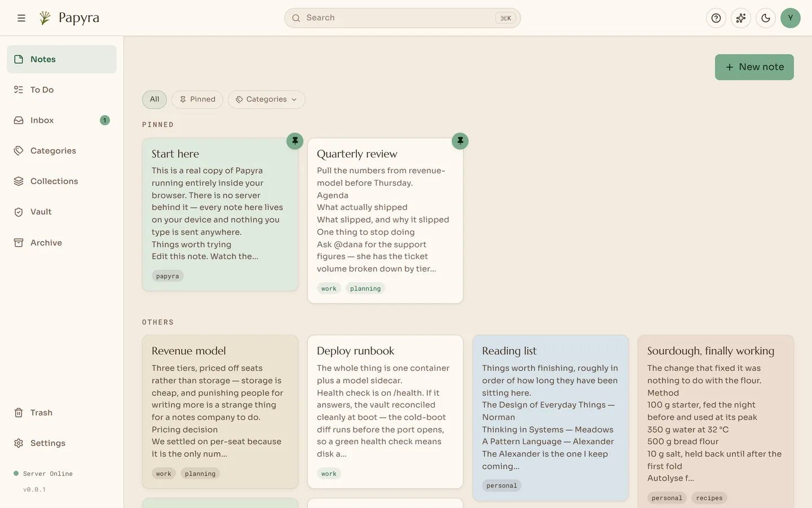Image resolution: width=812 pixels, height=508 pixels.
Task: Open Vault in the sidebar
Action: pyautogui.click(x=61, y=212)
